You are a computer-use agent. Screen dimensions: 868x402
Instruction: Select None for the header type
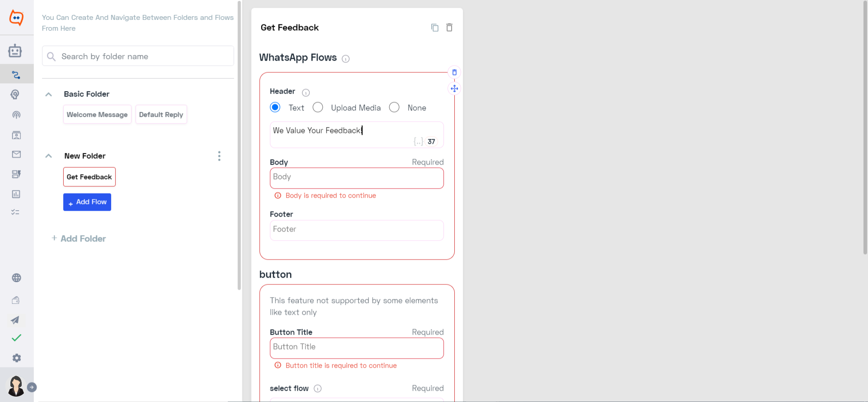coord(394,107)
